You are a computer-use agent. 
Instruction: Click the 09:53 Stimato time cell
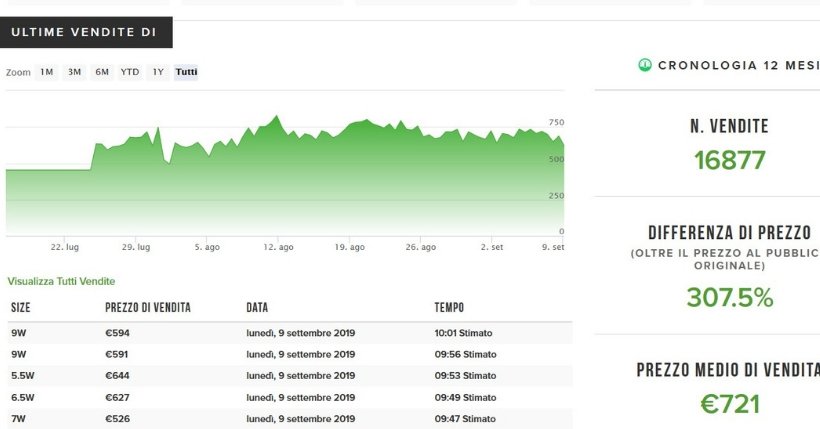coord(465,376)
